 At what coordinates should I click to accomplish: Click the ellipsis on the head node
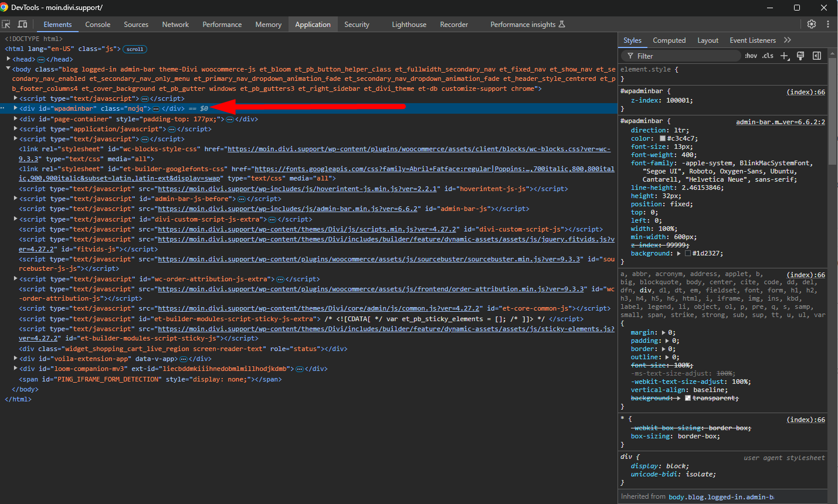point(41,59)
